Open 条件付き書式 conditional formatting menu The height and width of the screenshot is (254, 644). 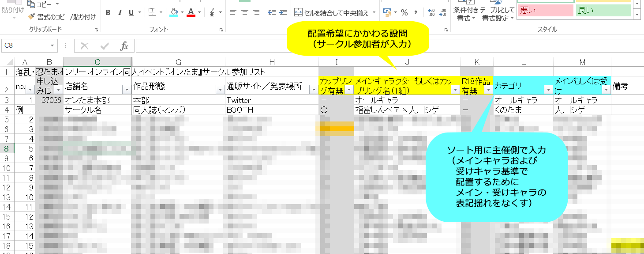[466, 13]
